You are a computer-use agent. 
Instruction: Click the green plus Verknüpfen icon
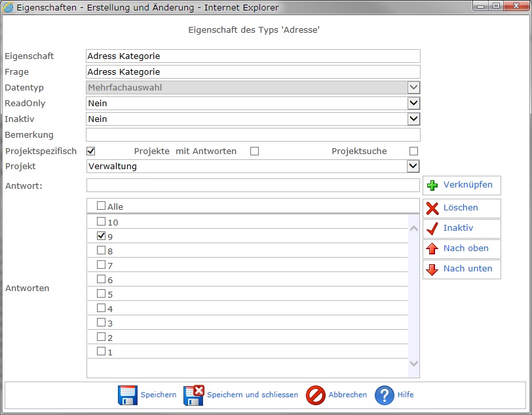pyautogui.click(x=432, y=186)
